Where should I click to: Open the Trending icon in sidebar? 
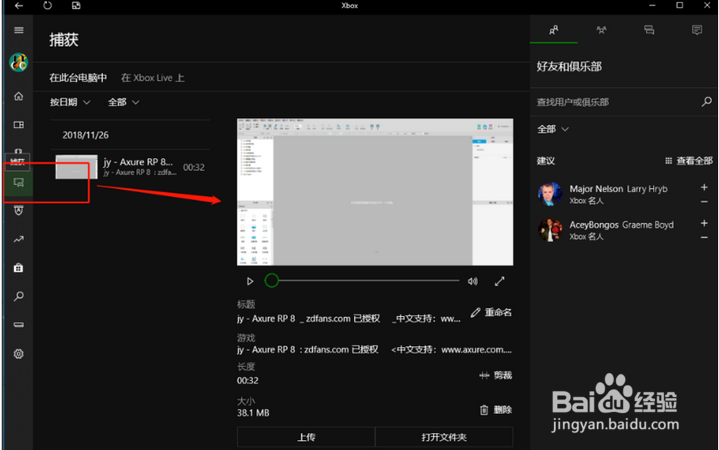(x=19, y=239)
